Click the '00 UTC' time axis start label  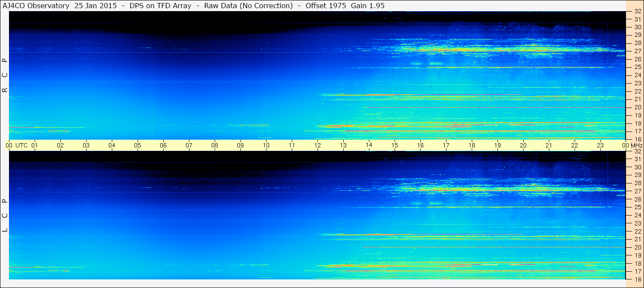tap(16, 145)
